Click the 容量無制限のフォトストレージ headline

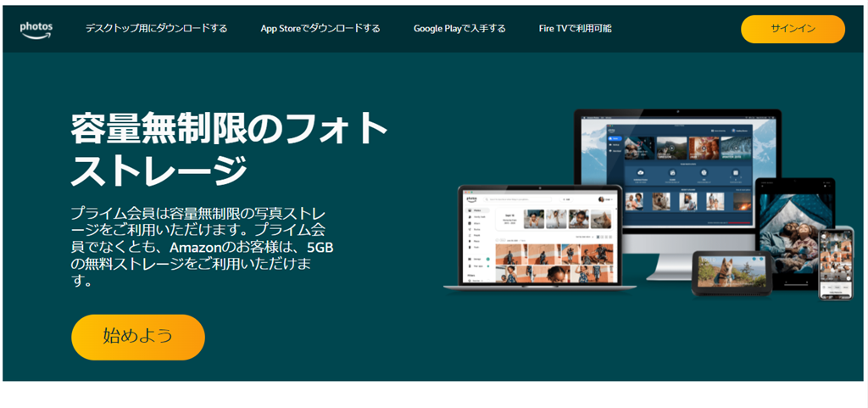(x=228, y=149)
